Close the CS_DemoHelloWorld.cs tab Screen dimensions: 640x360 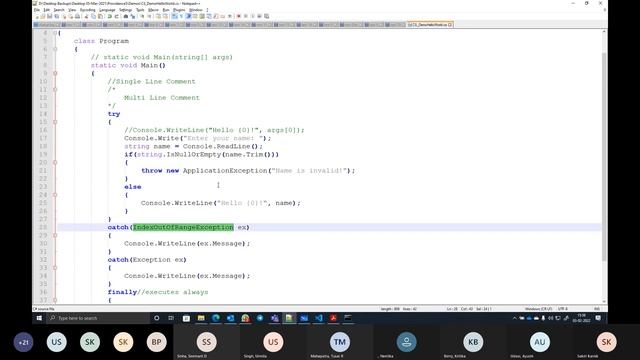point(450,25)
